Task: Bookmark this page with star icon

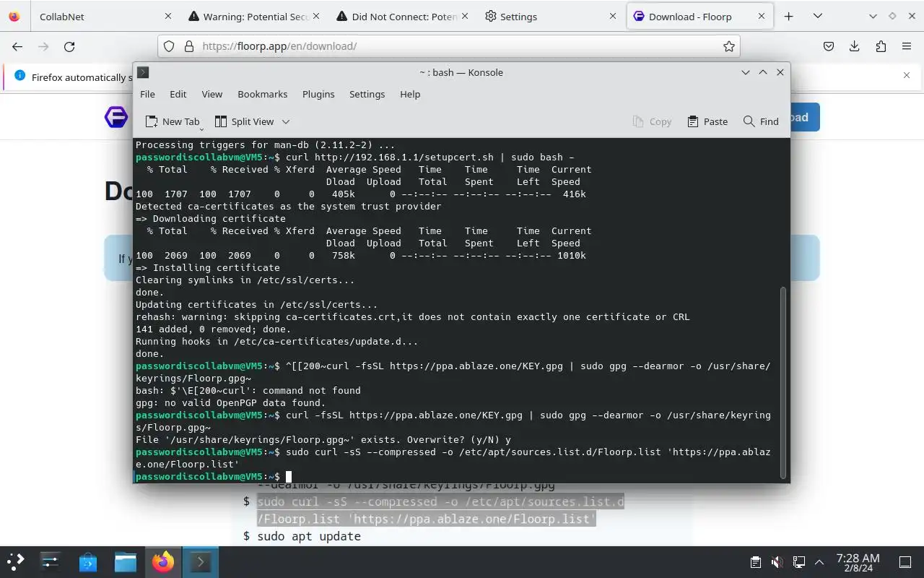Action: click(729, 46)
